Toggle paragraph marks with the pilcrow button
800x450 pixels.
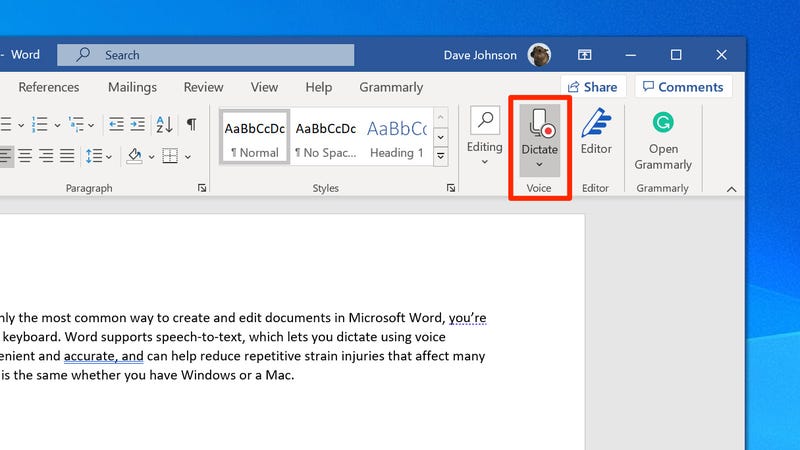coord(191,125)
